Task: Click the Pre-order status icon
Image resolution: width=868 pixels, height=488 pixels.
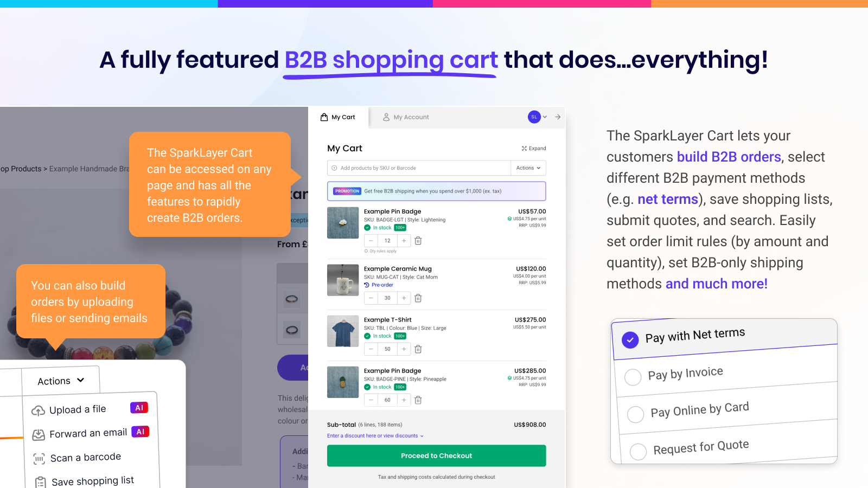Action: (x=367, y=285)
